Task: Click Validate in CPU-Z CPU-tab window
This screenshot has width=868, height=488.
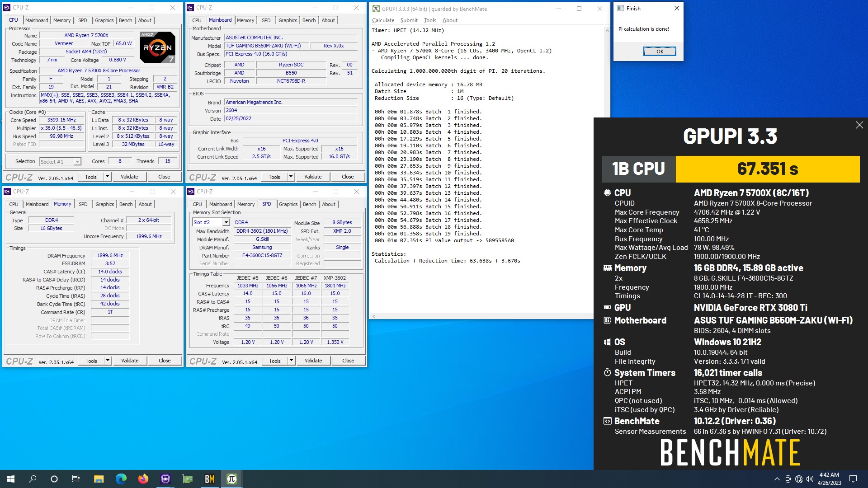Action: [129, 177]
